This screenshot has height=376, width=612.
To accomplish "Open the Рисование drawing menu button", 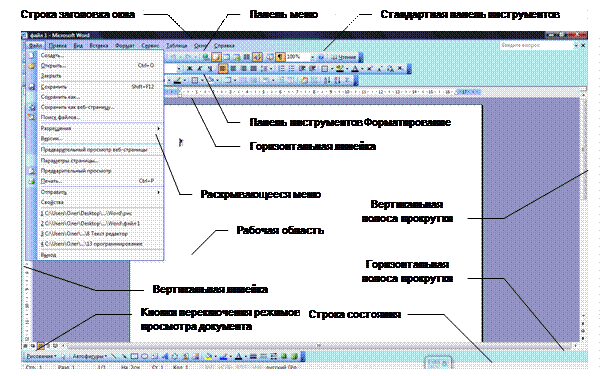I will pos(41,356).
